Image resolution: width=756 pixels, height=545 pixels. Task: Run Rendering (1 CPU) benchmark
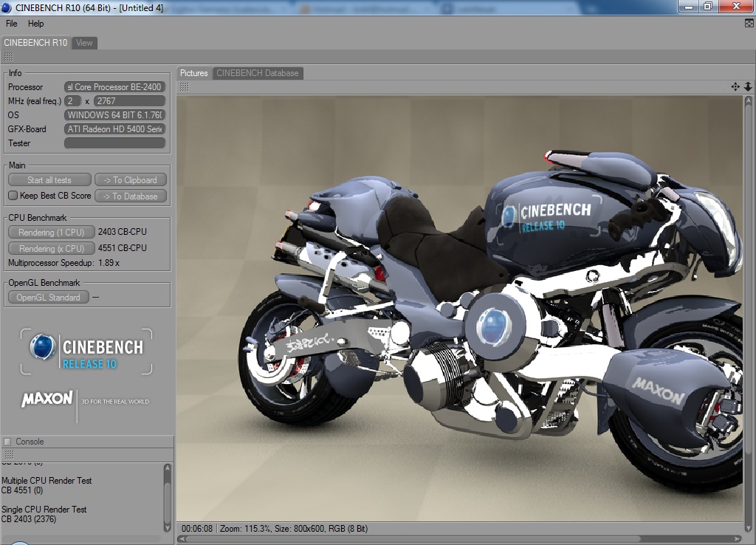tap(51, 232)
